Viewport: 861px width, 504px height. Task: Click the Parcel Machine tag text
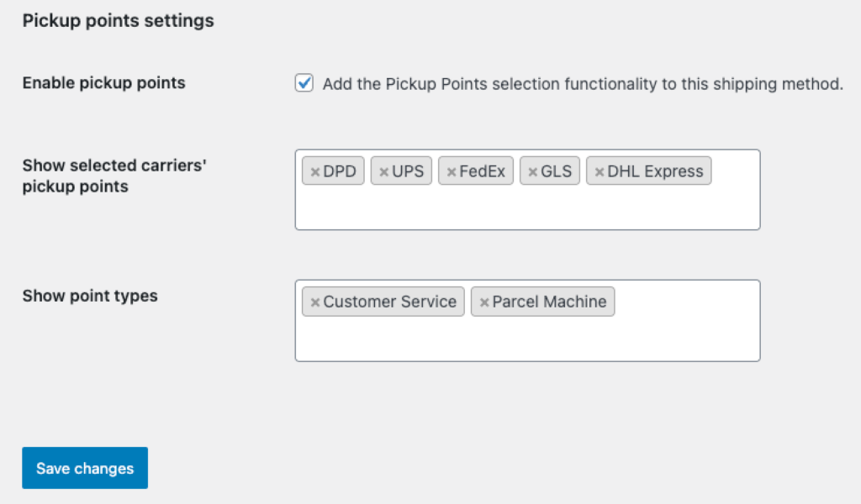[549, 302]
